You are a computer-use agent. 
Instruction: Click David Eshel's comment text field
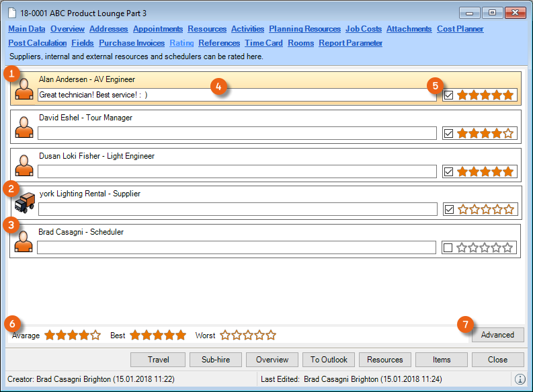pos(237,133)
